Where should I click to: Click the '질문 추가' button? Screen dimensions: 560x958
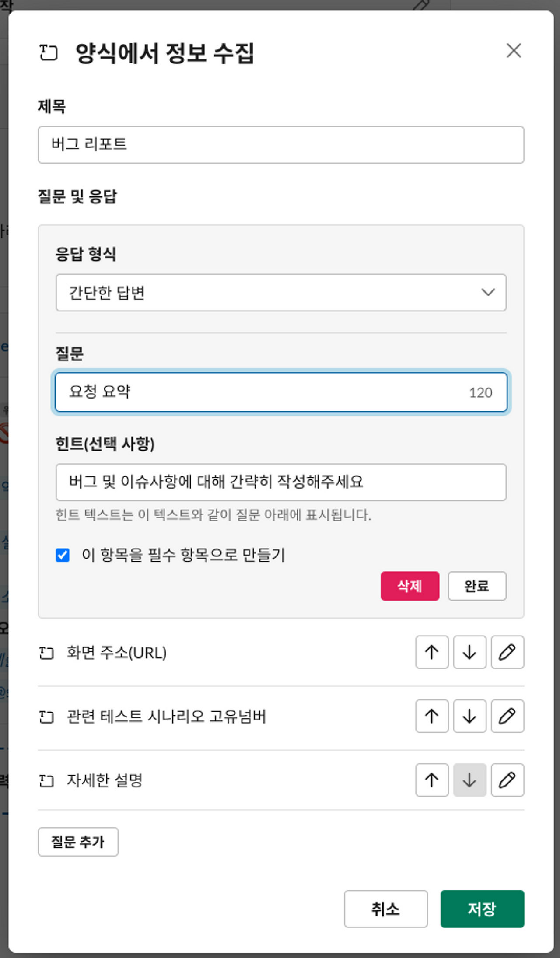[x=78, y=842]
